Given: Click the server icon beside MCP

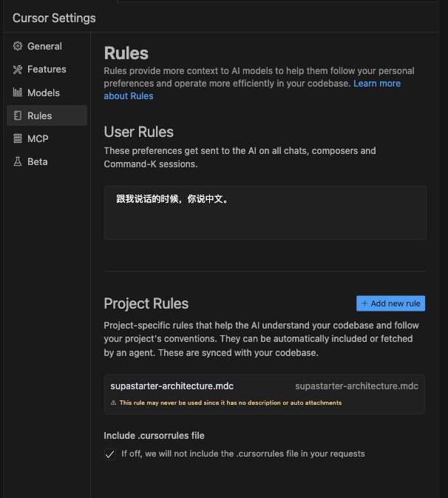Looking at the screenshot, I should [18, 138].
